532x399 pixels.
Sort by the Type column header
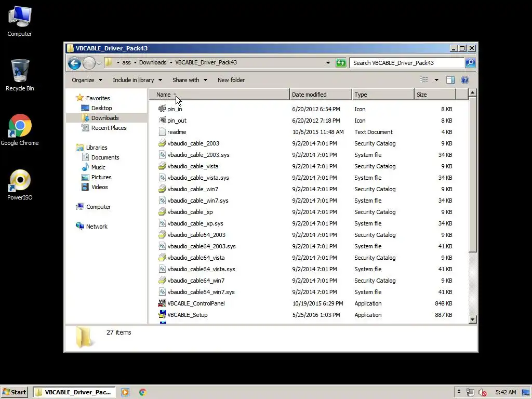tap(383, 95)
